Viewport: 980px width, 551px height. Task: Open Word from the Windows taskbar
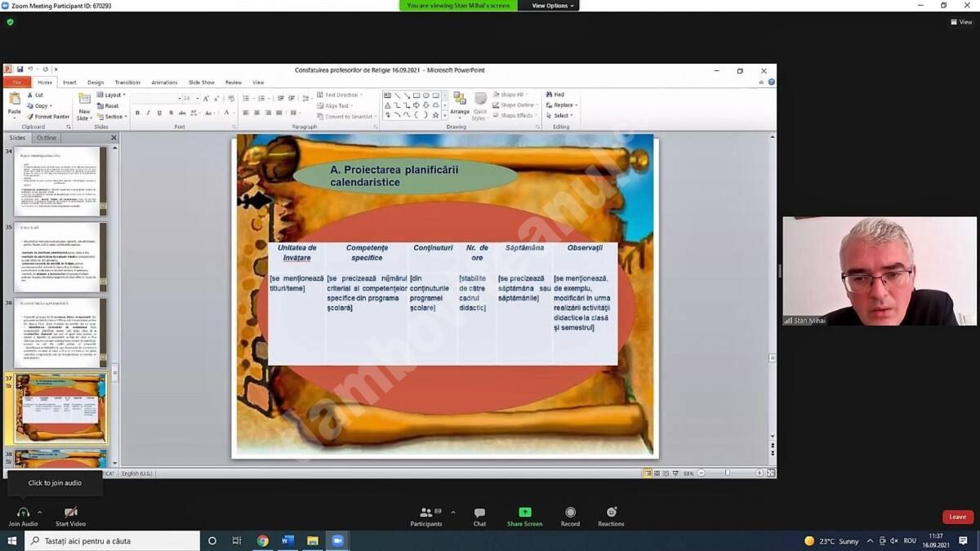pyautogui.click(x=287, y=540)
